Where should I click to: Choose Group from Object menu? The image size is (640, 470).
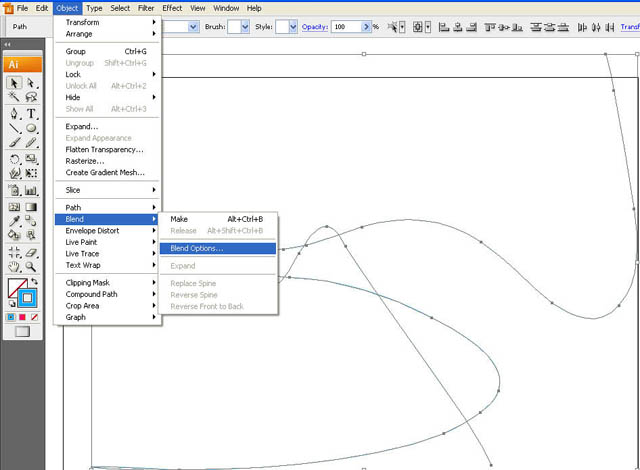coord(107,51)
